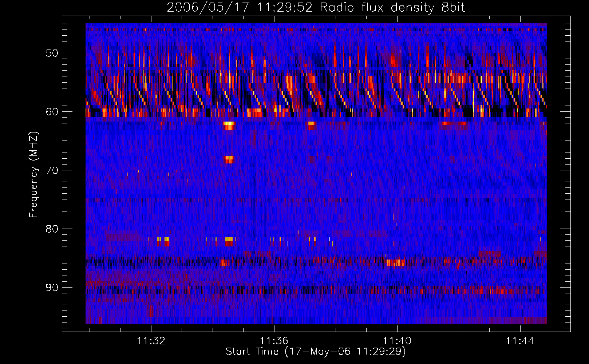The image size is (589, 364).
Task: Click the 'Frequency (MHZ)' vertical axis label
Action: tap(33, 175)
